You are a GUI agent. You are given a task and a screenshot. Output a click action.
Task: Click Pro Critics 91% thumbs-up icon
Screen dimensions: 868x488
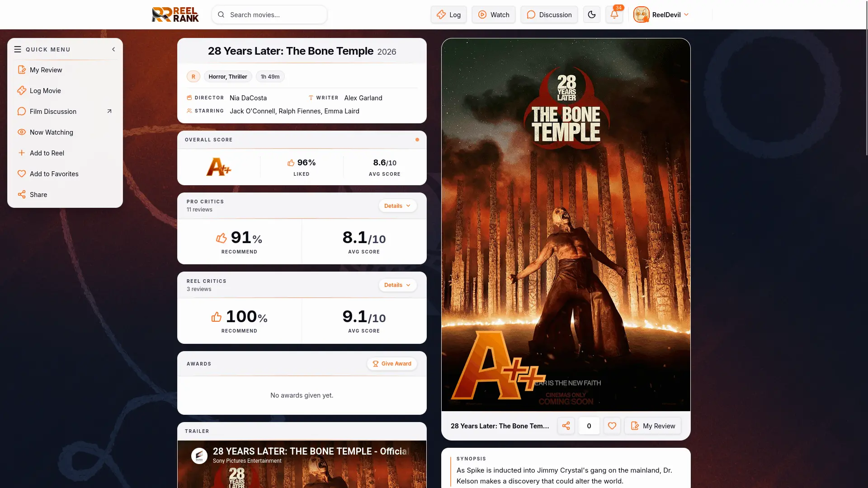[x=222, y=238]
